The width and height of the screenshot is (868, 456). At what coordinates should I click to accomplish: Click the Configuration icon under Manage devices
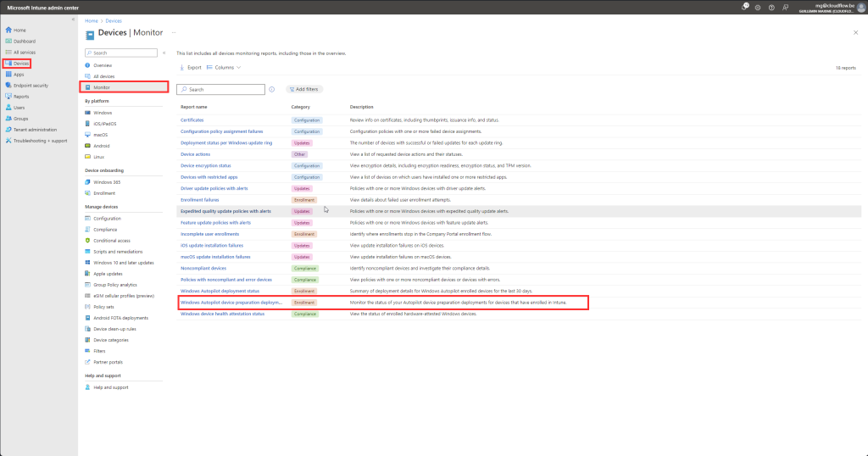(x=87, y=218)
